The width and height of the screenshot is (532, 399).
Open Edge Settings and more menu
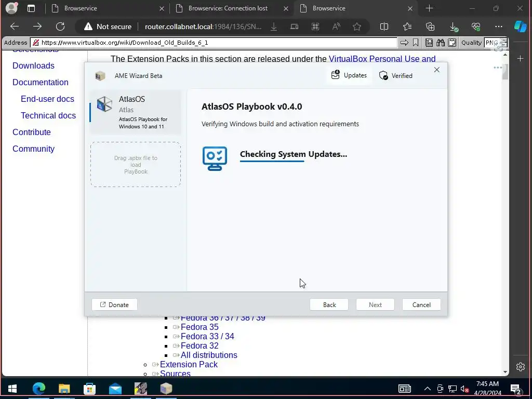click(498, 26)
